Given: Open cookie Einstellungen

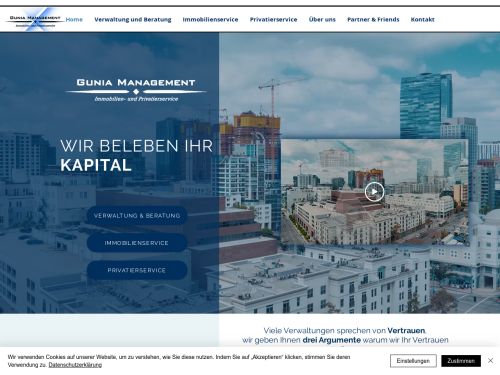Looking at the screenshot, I should click(x=413, y=361).
